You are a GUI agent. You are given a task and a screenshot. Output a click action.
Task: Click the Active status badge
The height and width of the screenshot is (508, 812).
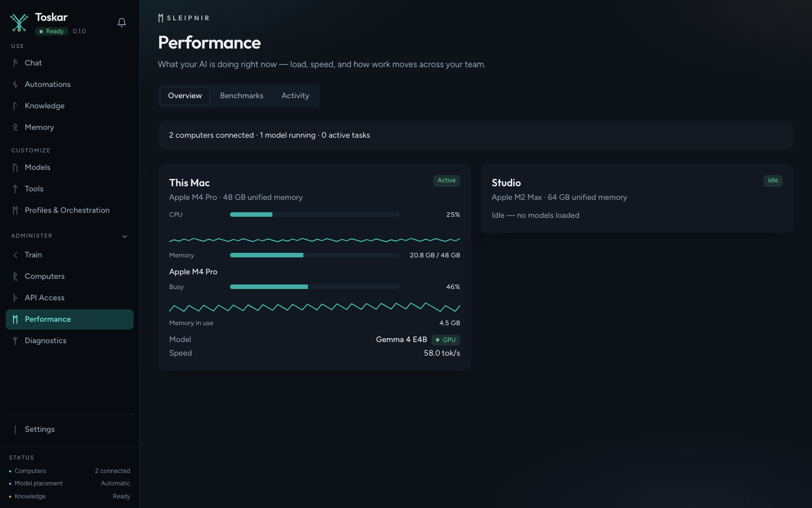point(447,181)
